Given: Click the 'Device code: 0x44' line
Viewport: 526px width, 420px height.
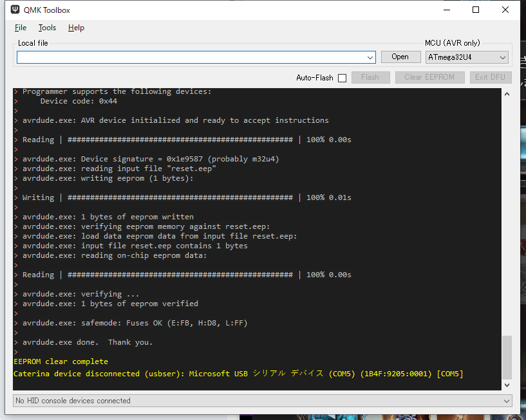Looking at the screenshot, I should [x=79, y=101].
